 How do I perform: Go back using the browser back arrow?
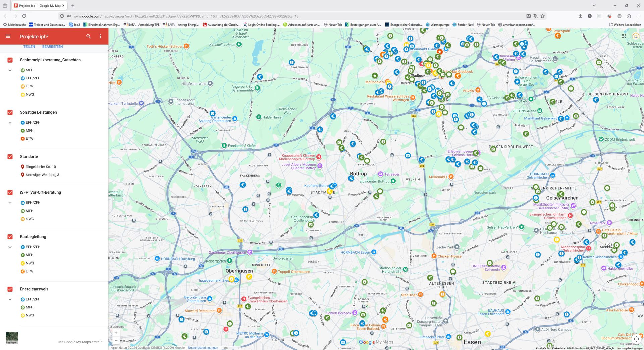(6, 16)
